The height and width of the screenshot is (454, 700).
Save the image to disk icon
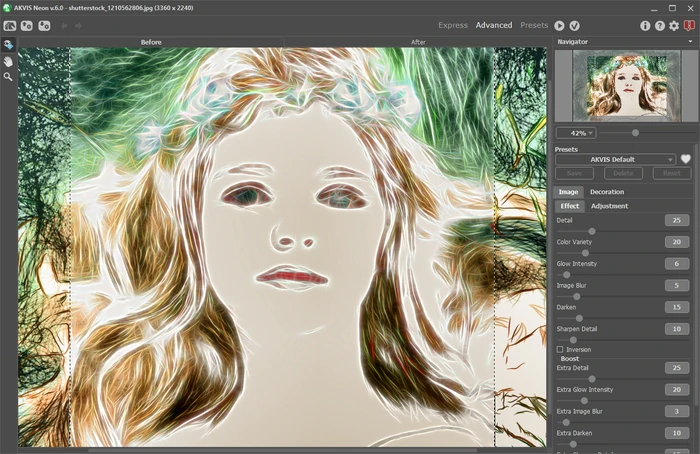coord(44,26)
